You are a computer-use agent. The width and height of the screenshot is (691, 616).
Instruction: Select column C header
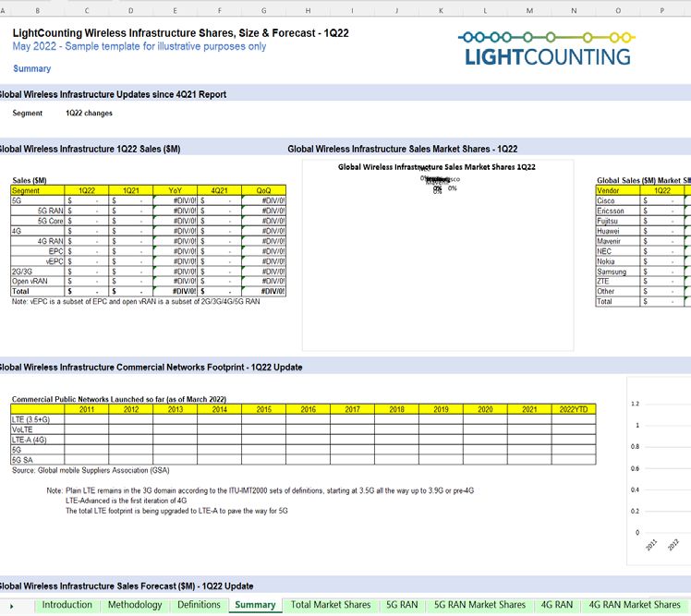(87, 10)
